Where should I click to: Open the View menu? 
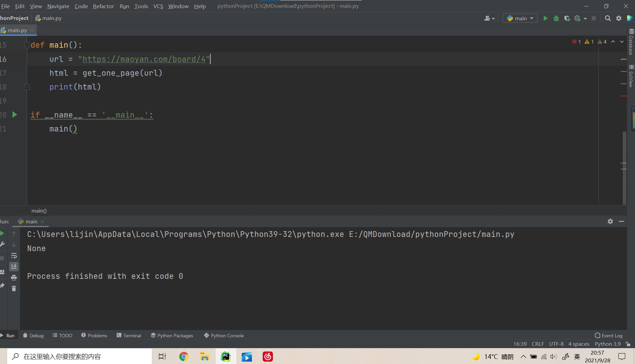pos(36,6)
